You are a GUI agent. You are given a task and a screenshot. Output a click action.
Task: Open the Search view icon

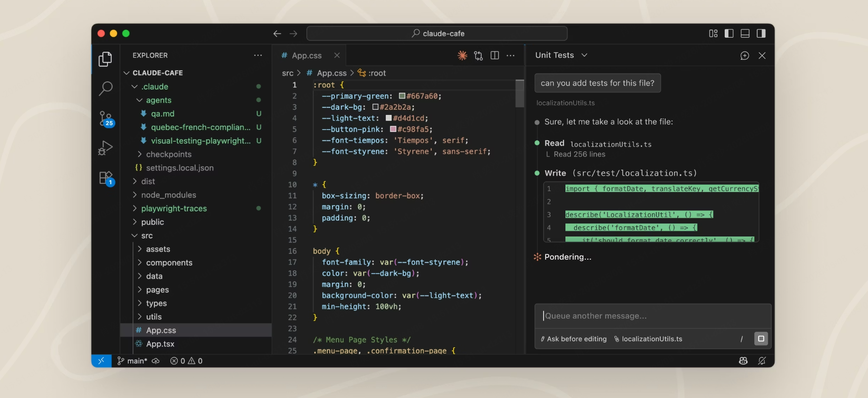click(106, 88)
